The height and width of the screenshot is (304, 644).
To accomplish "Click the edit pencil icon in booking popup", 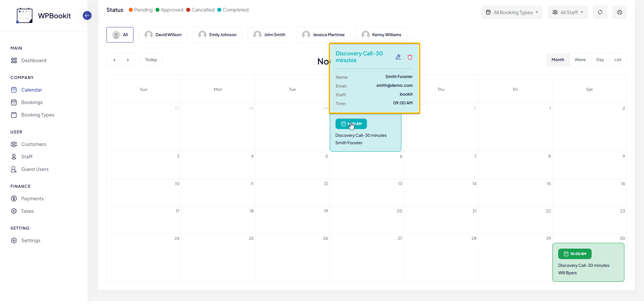I will 398,57.
